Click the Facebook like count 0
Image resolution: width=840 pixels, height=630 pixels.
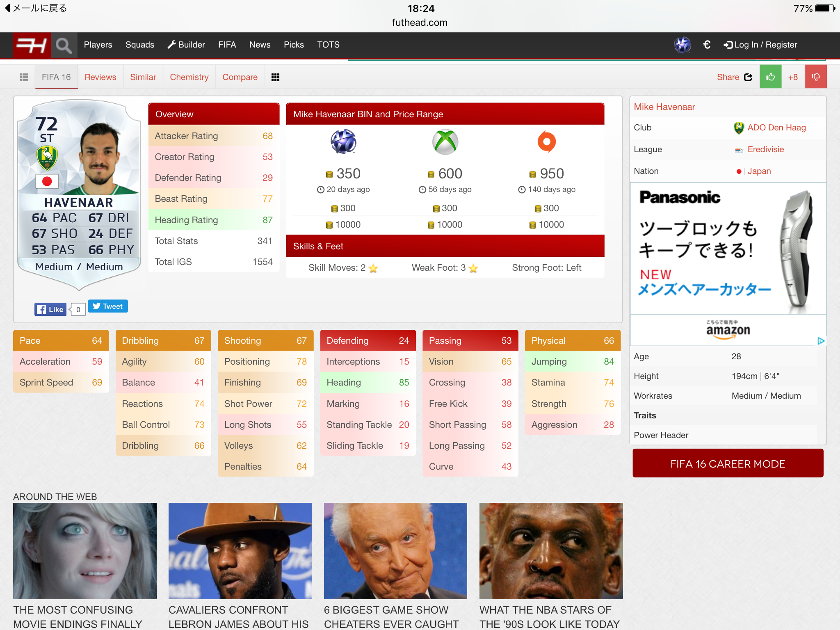[x=78, y=309]
